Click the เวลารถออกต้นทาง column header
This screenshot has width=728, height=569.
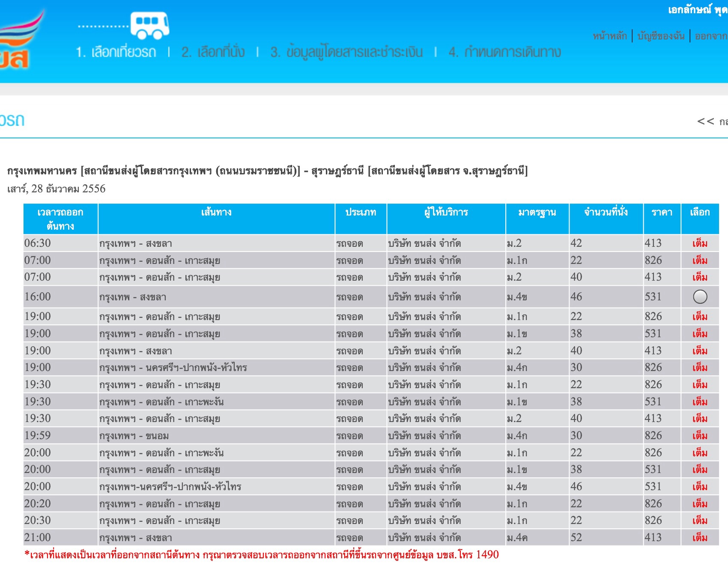tap(60, 219)
